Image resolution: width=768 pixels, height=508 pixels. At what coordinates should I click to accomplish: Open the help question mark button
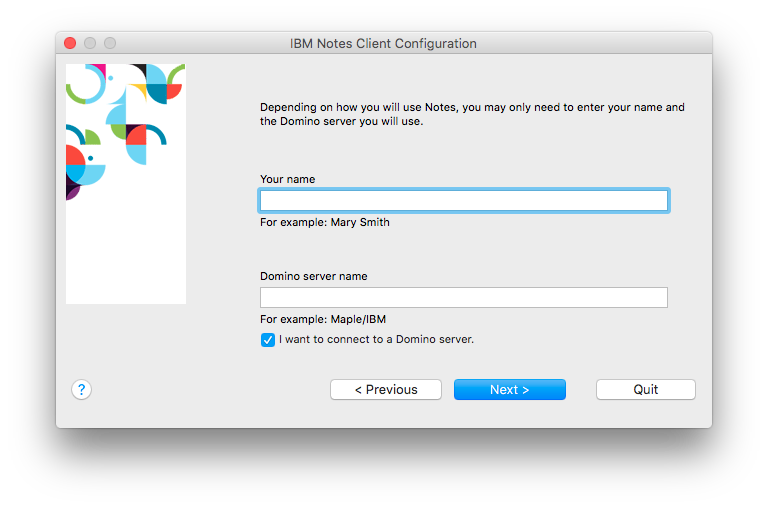(x=81, y=390)
